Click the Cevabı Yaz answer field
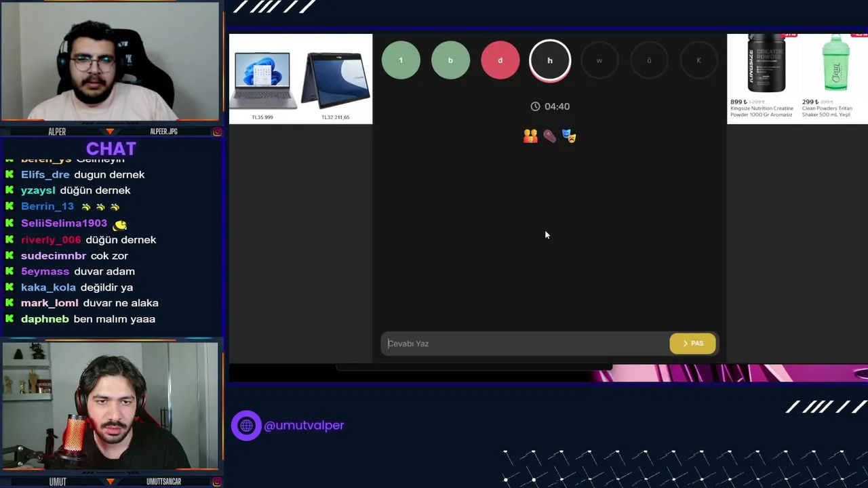The height and width of the screenshot is (488, 868). pos(525,344)
